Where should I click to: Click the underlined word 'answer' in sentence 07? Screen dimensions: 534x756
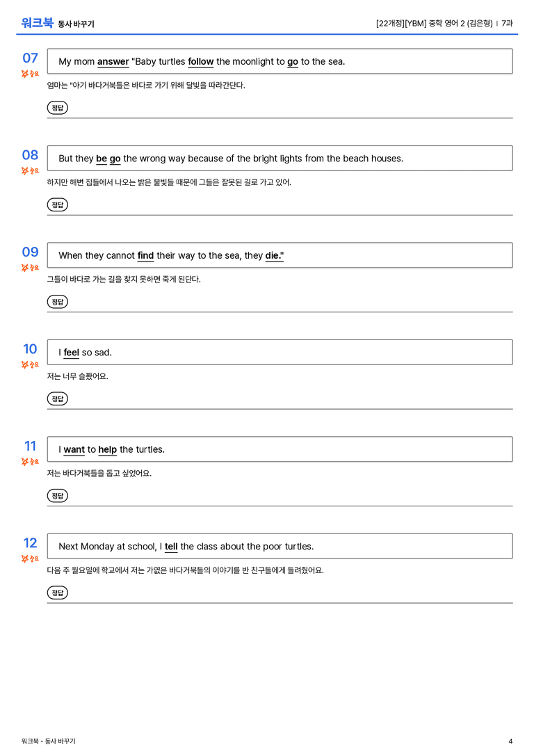coord(113,62)
